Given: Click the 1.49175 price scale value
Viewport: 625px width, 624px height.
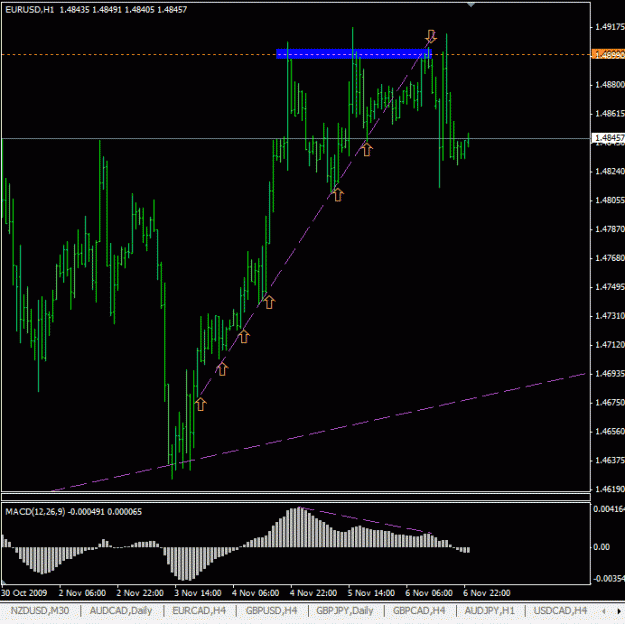Looking at the screenshot, I should pyautogui.click(x=609, y=27).
